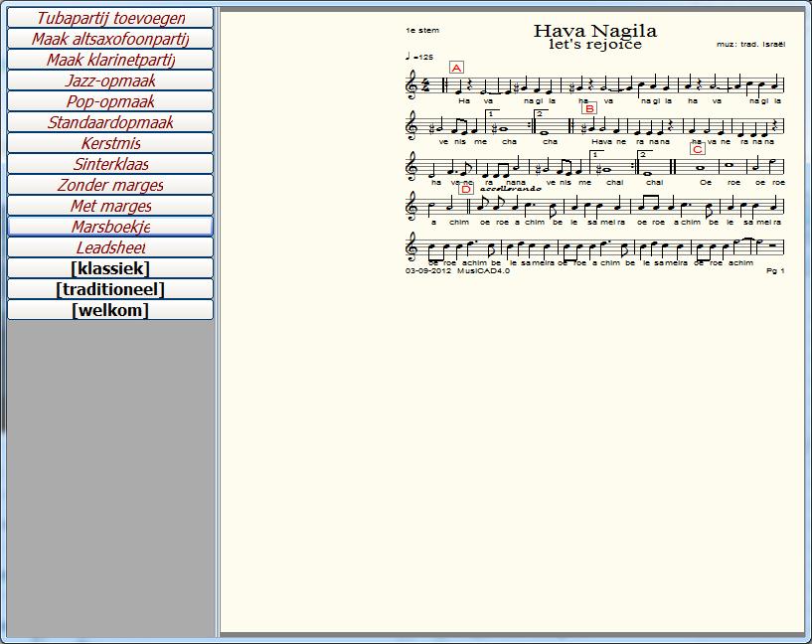
Task: Apply the Jazz-opmaak layout
Action: (x=110, y=80)
